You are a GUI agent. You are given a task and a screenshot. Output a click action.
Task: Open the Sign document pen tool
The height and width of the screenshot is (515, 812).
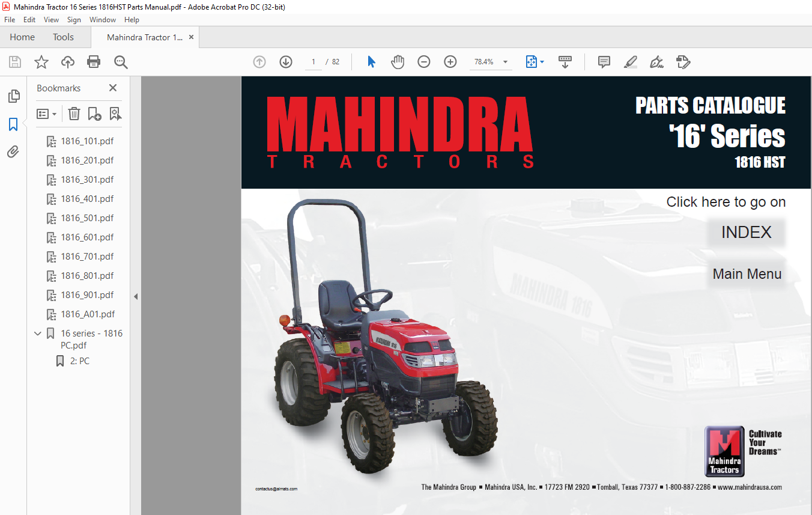(656, 62)
